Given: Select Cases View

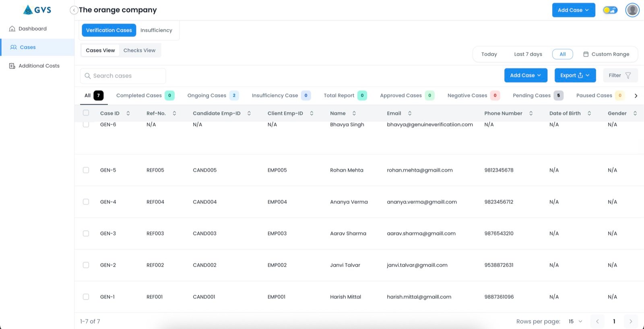Looking at the screenshot, I should [100, 50].
